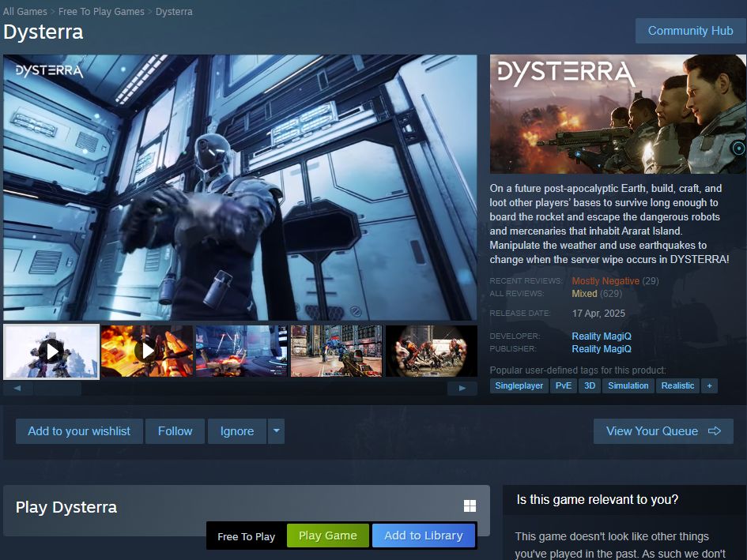
Task: Click the Play Game button
Action: point(328,536)
